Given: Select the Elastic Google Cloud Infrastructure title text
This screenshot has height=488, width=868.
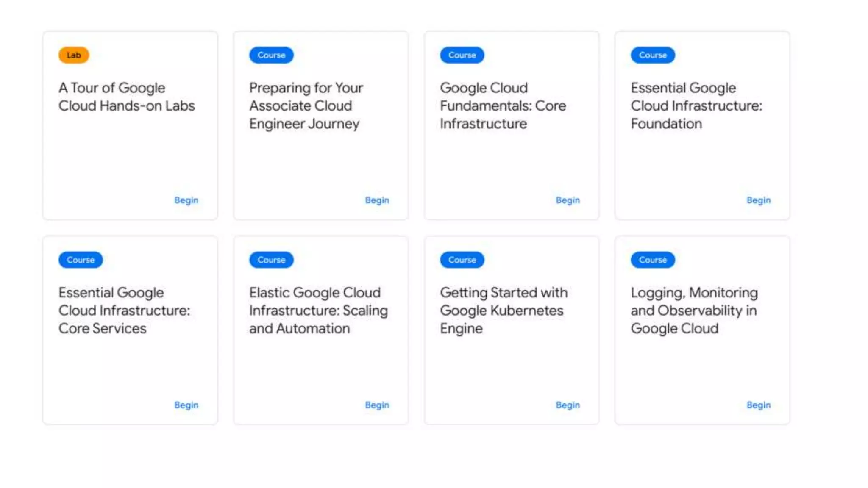Looking at the screenshot, I should point(318,311).
